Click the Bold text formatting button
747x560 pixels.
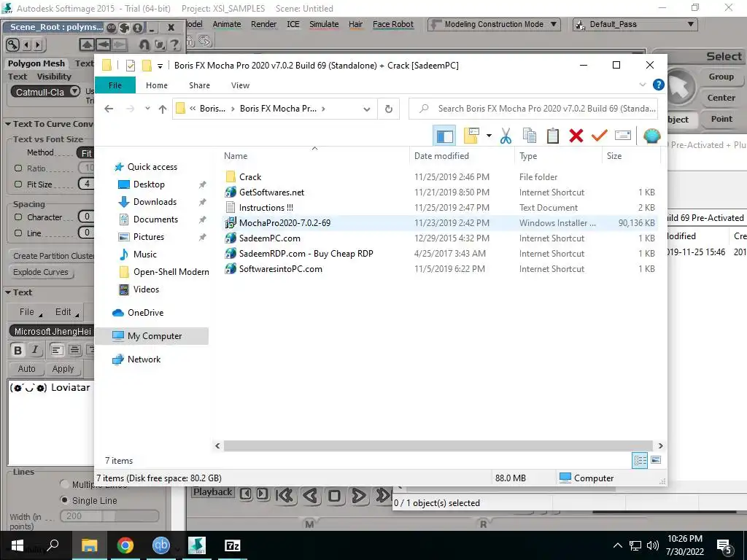tap(18, 350)
